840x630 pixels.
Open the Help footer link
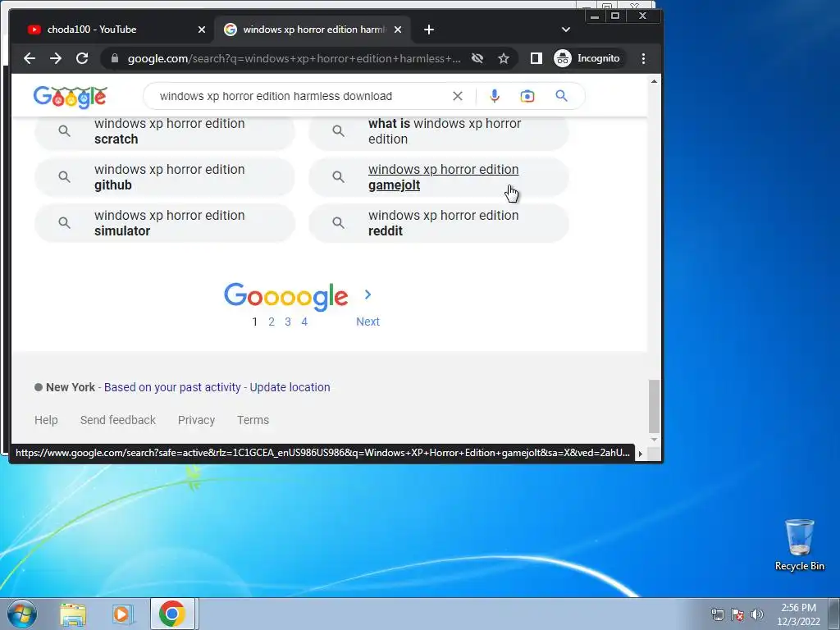[46, 420]
